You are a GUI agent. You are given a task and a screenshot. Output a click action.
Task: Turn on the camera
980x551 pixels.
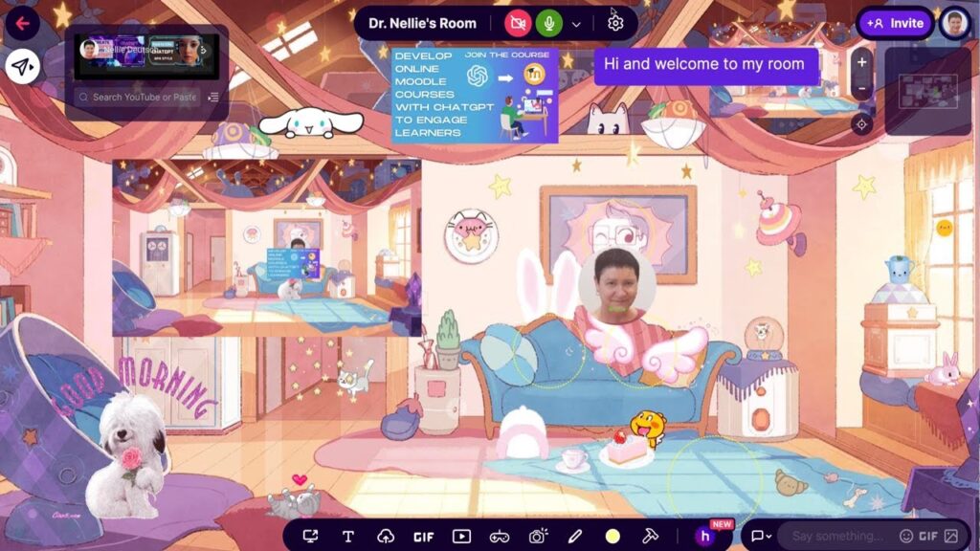pos(518,23)
